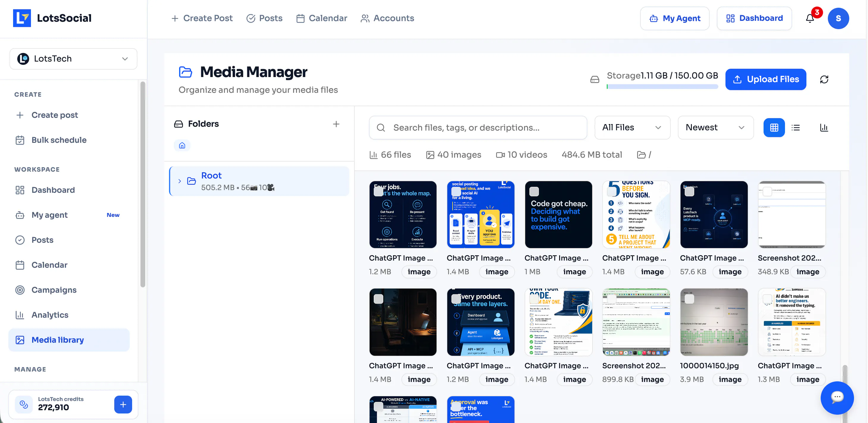Image resolution: width=868 pixels, height=423 pixels.
Task: Select the Root folder row
Action: point(259,181)
